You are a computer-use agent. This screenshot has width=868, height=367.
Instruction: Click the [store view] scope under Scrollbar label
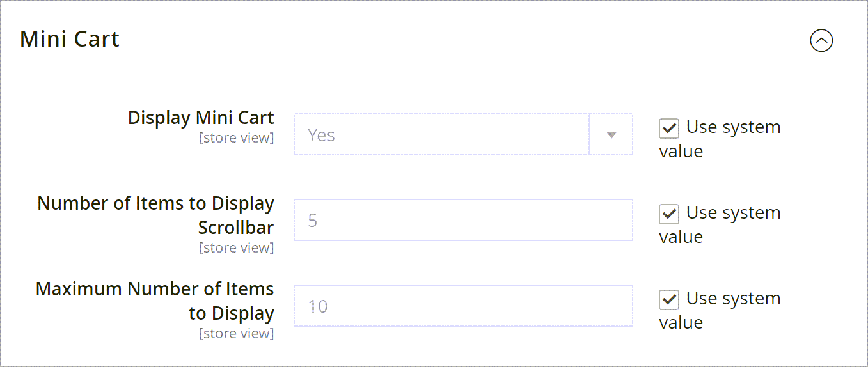pyautogui.click(x=236, y=248)
